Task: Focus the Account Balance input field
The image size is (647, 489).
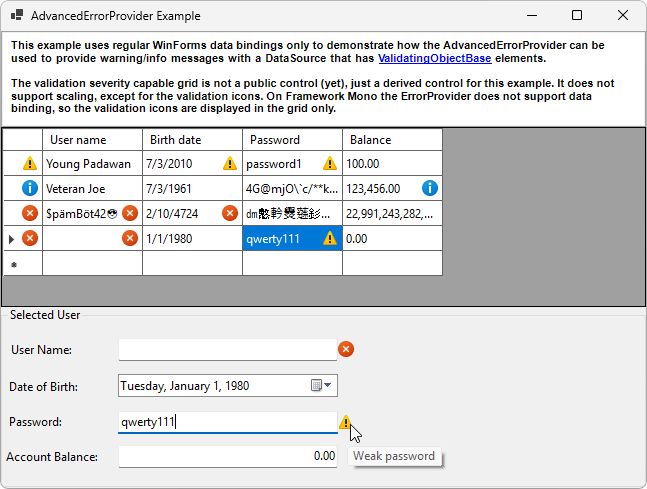Action: pyautogui.click(x=228, y=456)
